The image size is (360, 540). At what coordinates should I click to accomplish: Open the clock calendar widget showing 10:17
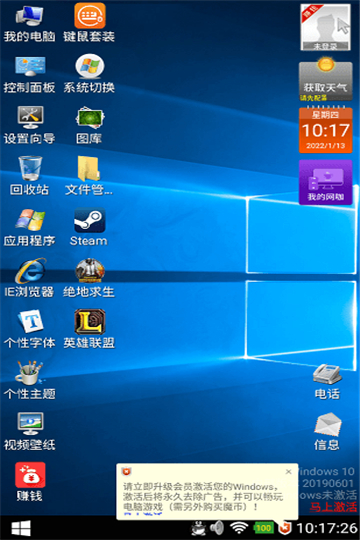[x=326, y=130]
